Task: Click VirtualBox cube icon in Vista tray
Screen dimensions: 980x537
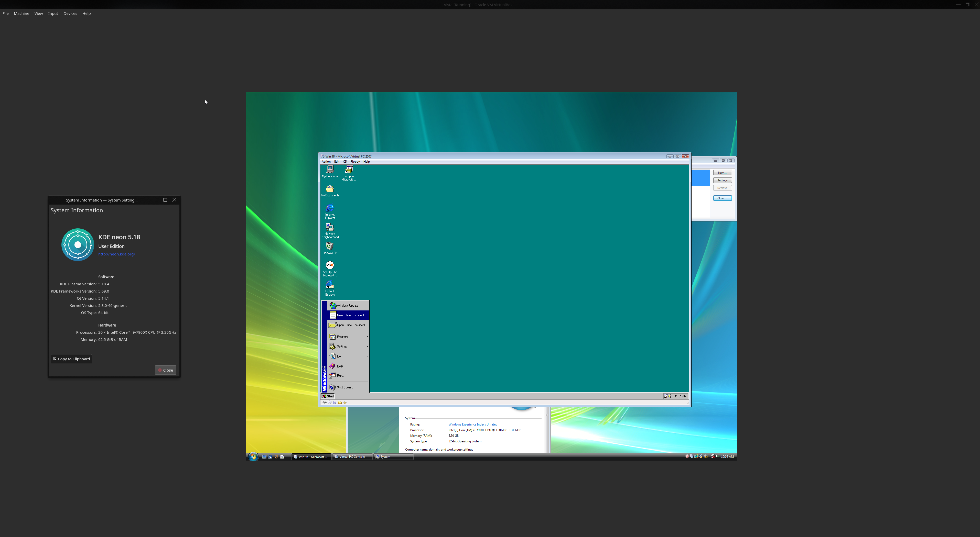Action: pyautogui.click(x=701, y=456)
